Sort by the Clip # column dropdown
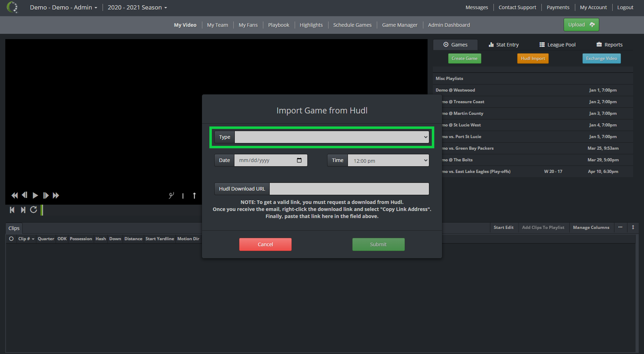644x354 pixels. pos(26,239)
